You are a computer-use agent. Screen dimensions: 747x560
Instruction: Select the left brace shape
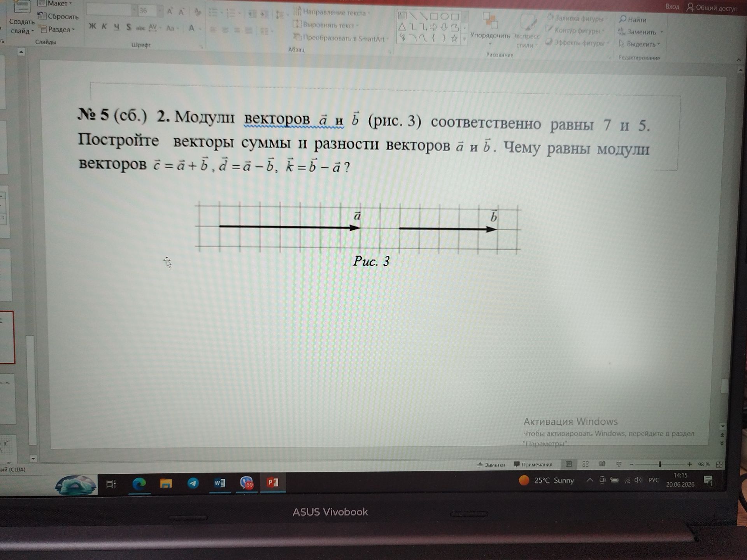(433, 38)
